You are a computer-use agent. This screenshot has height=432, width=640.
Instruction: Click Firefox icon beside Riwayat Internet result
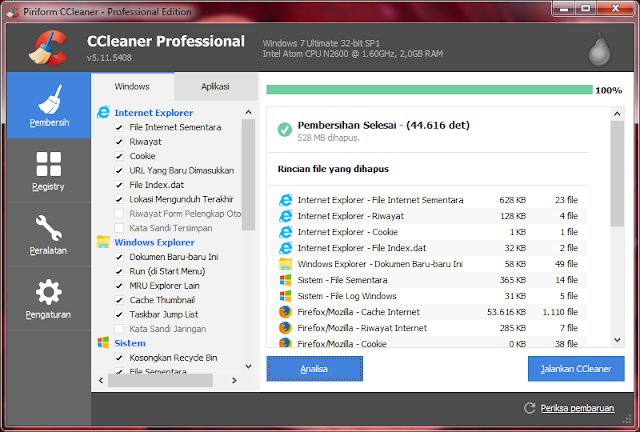pyautogui.click(x=285, y=327)
